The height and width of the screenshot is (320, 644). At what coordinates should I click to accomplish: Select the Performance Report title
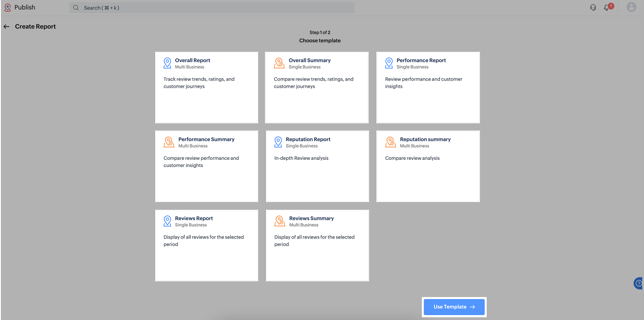(x=421, y=60)
